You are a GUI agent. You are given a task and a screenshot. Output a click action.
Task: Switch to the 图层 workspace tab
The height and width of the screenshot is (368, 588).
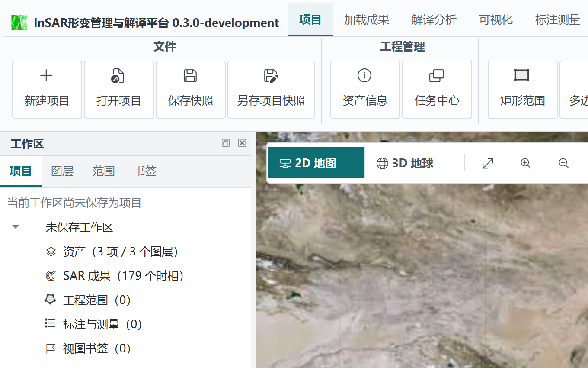tap(62, 171)
